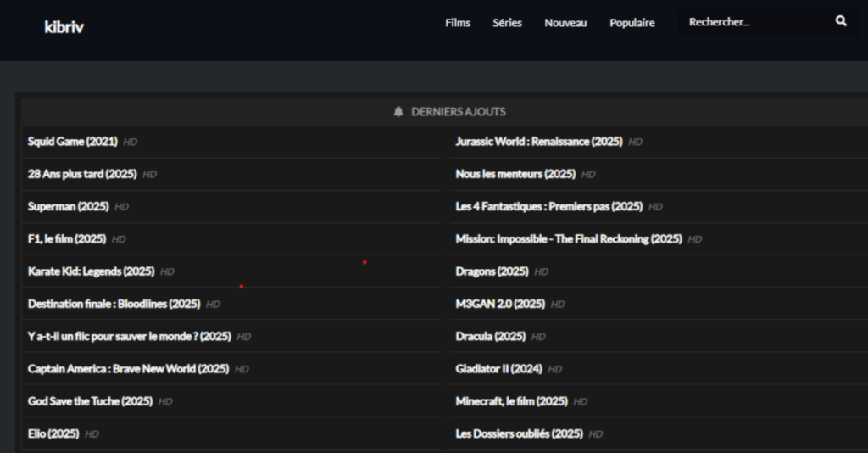
Task: Go to the Nouveau section
Action: pyautogui.click(x=565, y=23)
